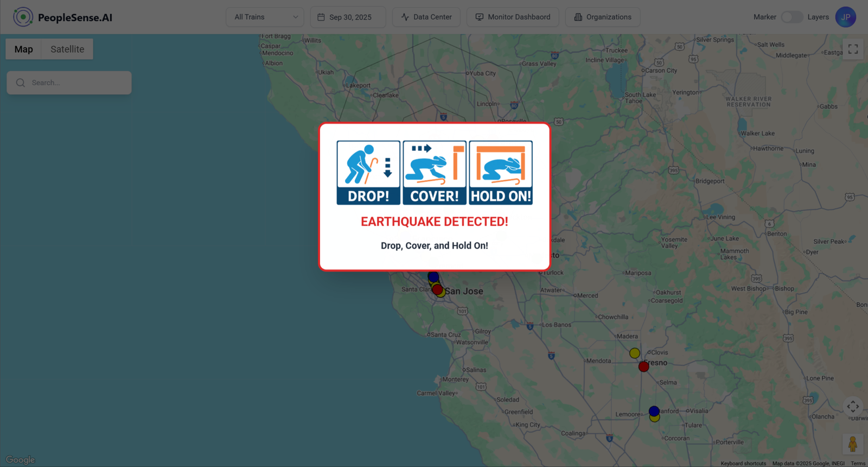Click the HOLD ON! instruction image
Screen dimensions: 868x467
point(501,173)
